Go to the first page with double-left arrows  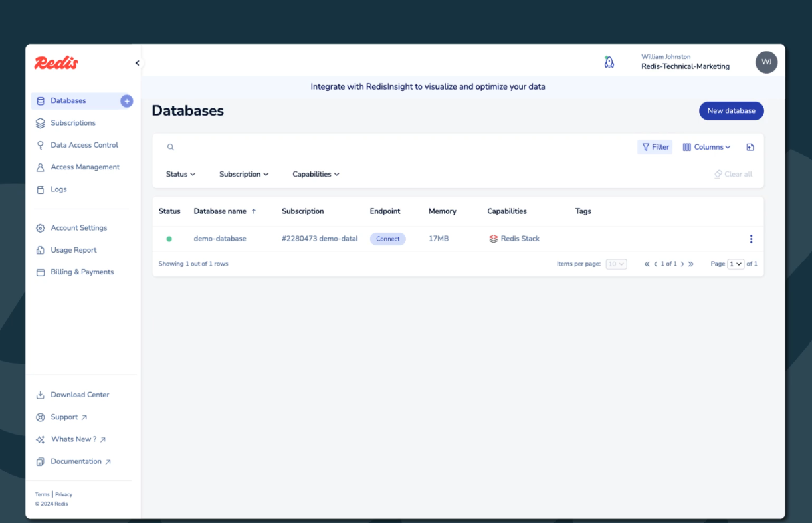click(x=647, y=264)
